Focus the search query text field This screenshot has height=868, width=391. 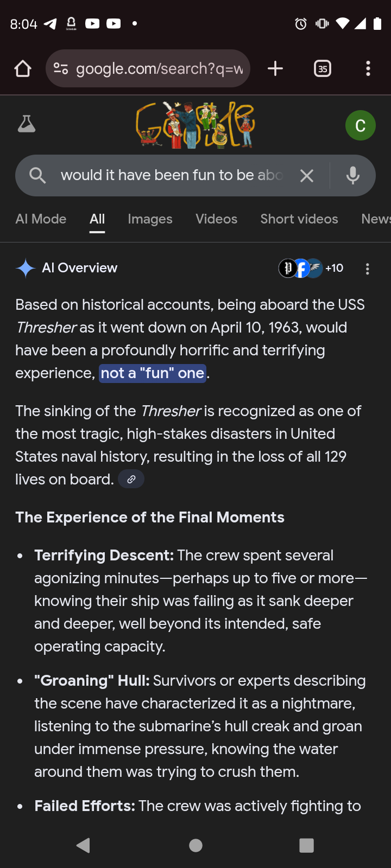click(171, 175)
